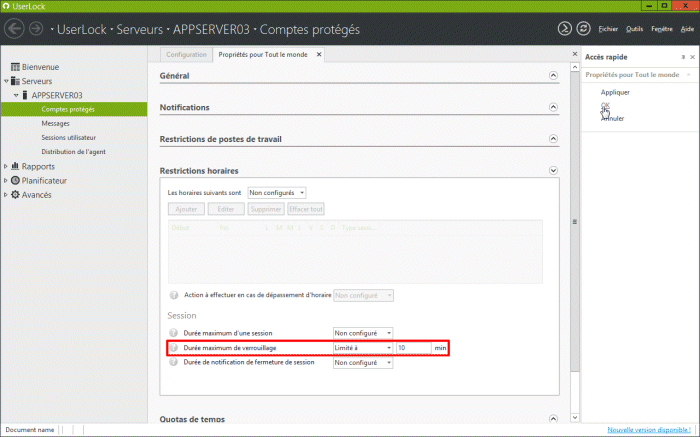Click the Supprimer button
The height and width of the screenshot is (437, 700).
click(x=266, y=209)
